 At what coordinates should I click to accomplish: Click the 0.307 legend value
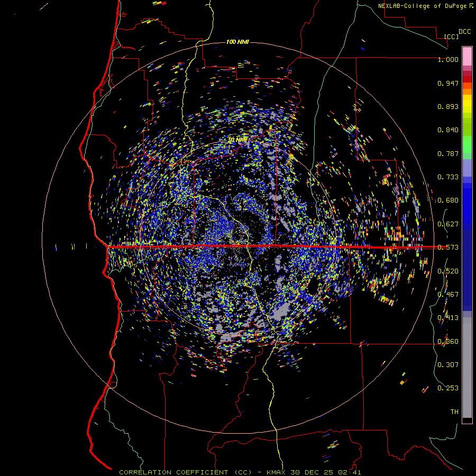pyautogui.click(x=448, y=364)
